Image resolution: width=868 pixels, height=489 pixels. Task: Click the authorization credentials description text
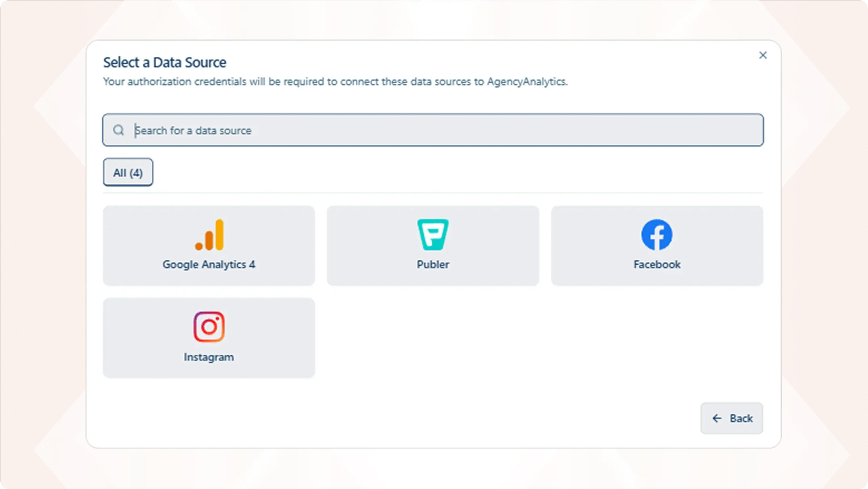(335, 82)
